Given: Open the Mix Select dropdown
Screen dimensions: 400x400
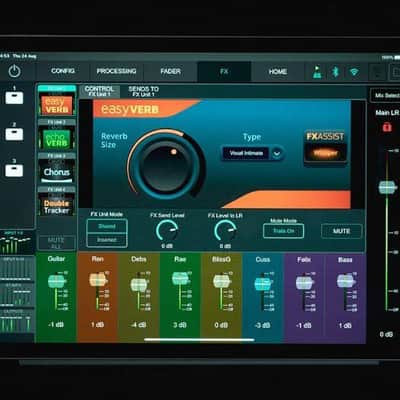Looking at the screenshot, I should [385, 96].
